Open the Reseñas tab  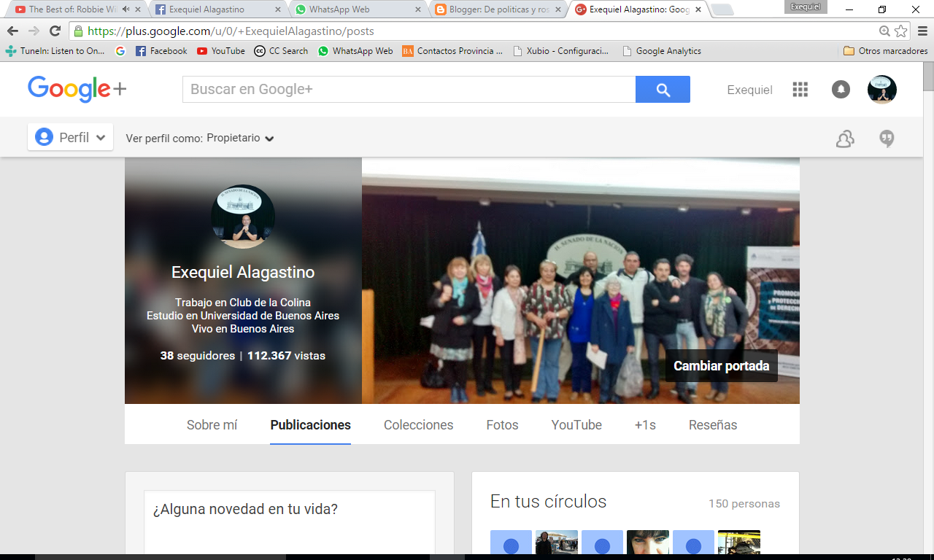click(713, 425)
